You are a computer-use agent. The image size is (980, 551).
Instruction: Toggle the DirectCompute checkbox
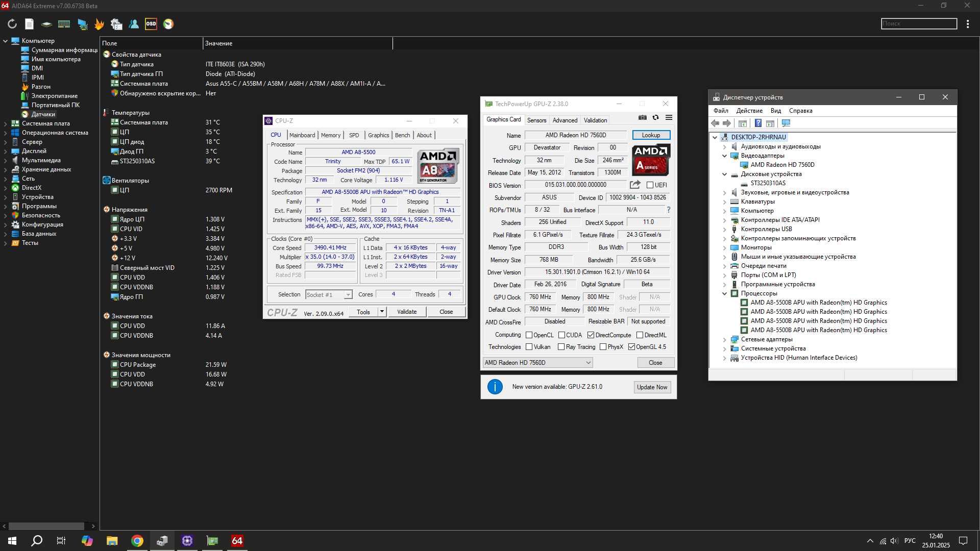591,335
